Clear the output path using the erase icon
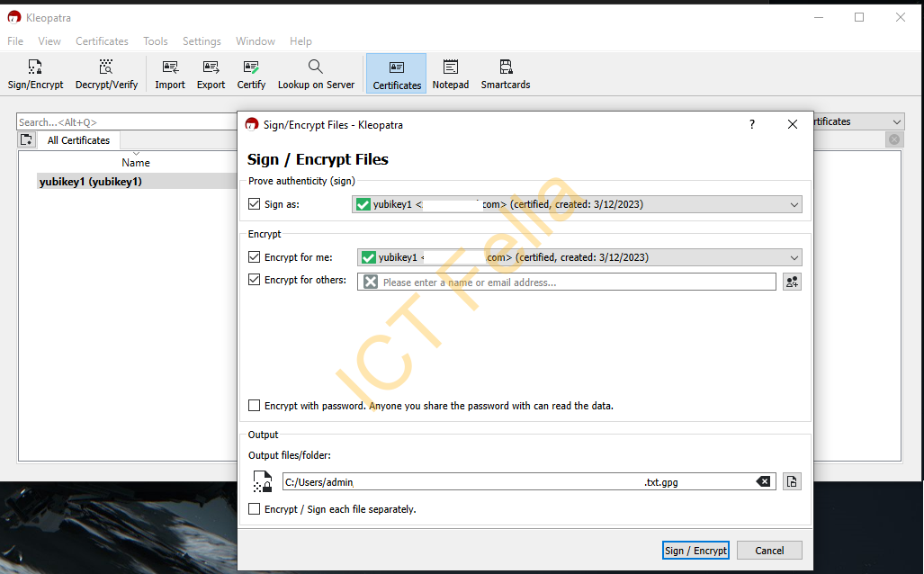Viewport: 924px width, 574px height. tap(763, 480)
